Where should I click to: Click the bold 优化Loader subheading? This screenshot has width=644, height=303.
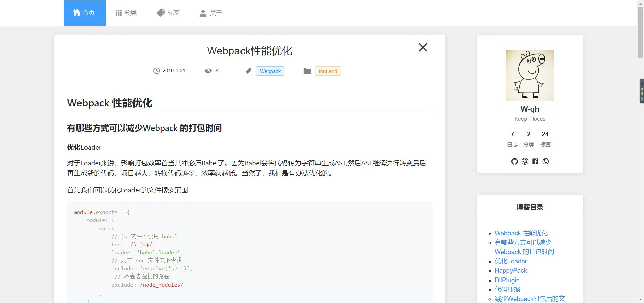[x=84, y=147]
